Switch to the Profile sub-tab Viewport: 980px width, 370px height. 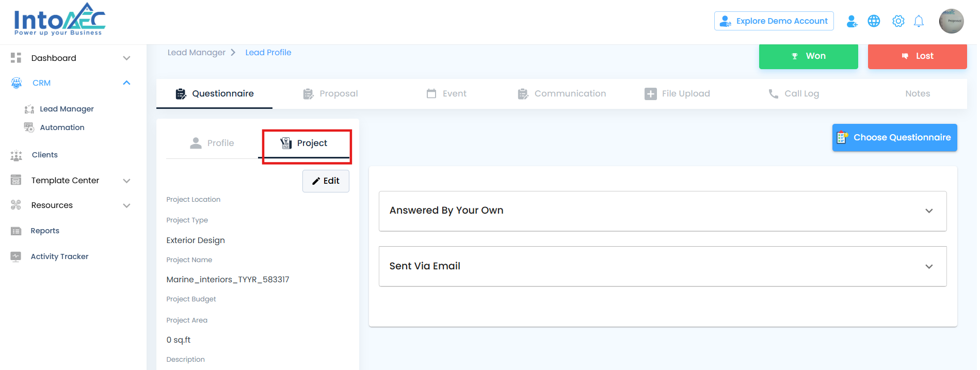[x=212, y=143]
